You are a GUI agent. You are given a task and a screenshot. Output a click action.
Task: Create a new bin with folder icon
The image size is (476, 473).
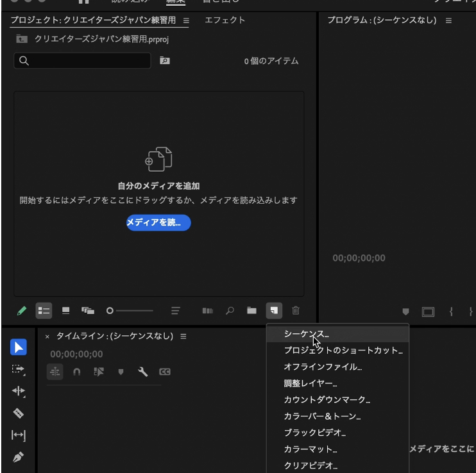point(251,310)
